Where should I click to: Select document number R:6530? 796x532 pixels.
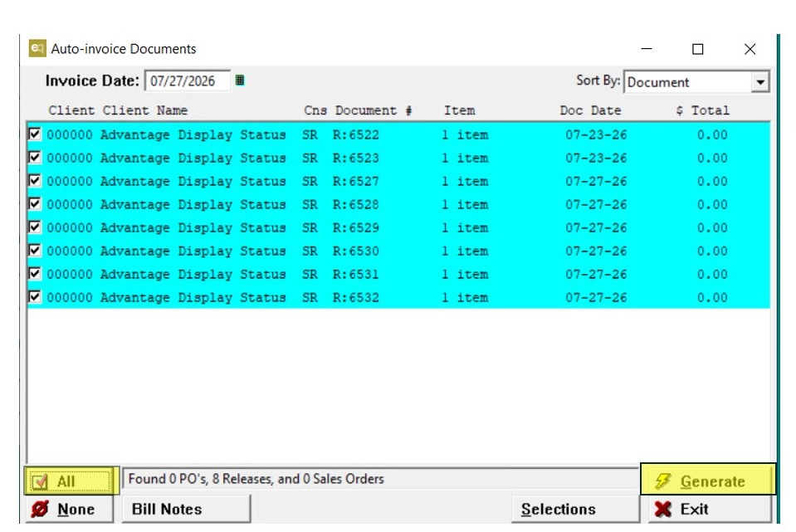pyautogui.click(x=356, y=251)
